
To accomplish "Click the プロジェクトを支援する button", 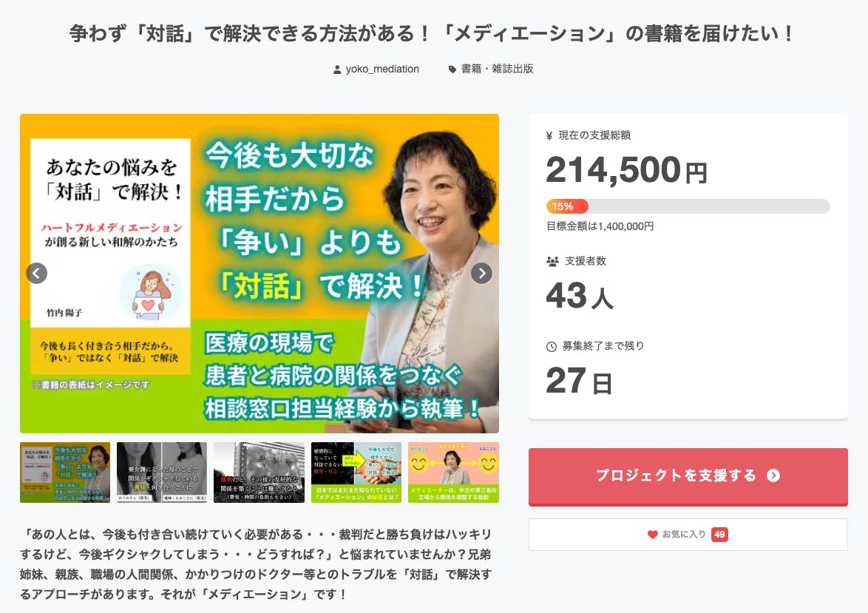I will point(688,477).
